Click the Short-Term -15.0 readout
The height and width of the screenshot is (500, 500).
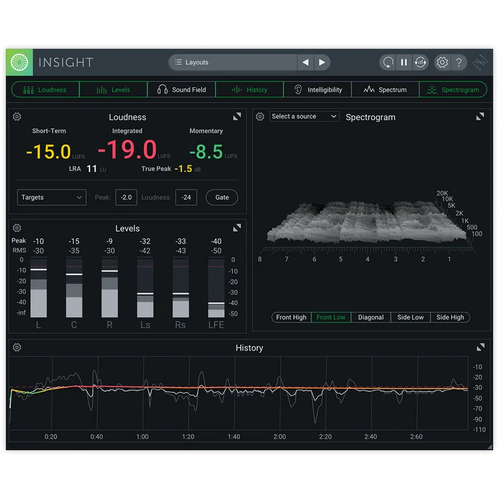(x=49, y=152)
